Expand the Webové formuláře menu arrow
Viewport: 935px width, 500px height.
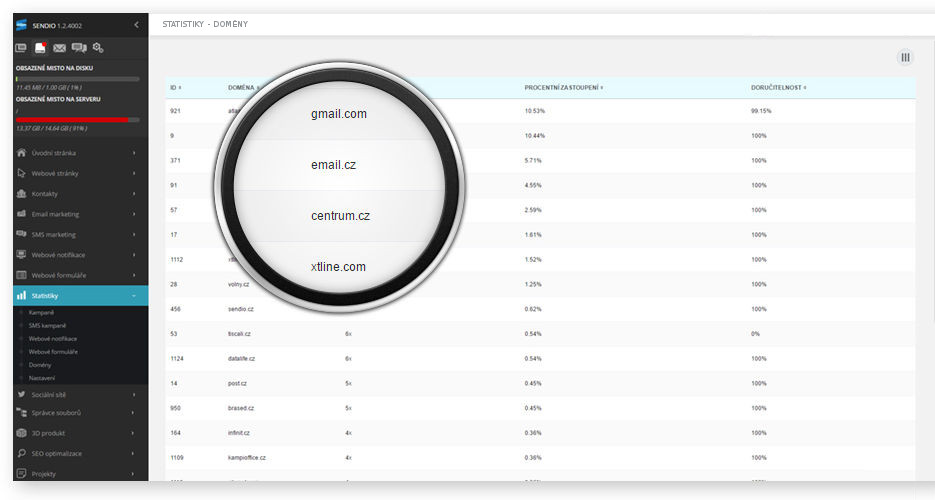coord(134,275)
